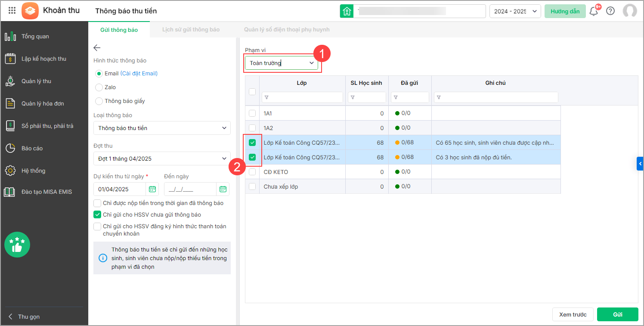Enable Chỉ được nộp tiền trong thời gian đã thông báo
644x326 pixels.
97,203
